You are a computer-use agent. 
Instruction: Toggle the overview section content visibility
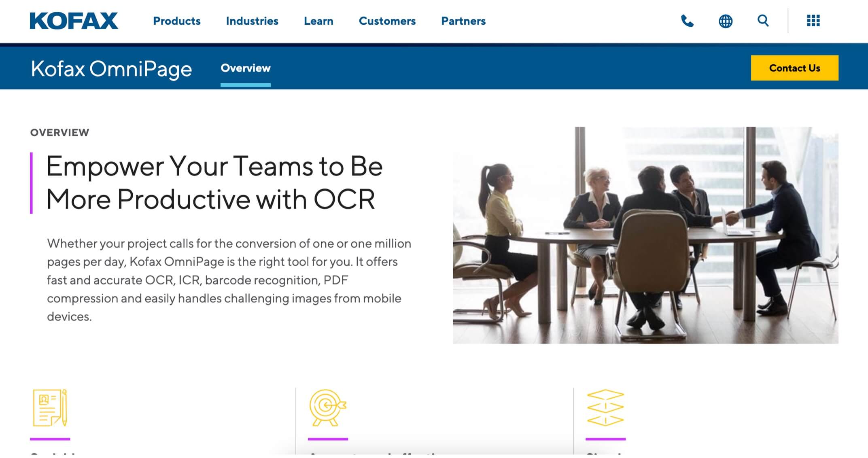245,68
